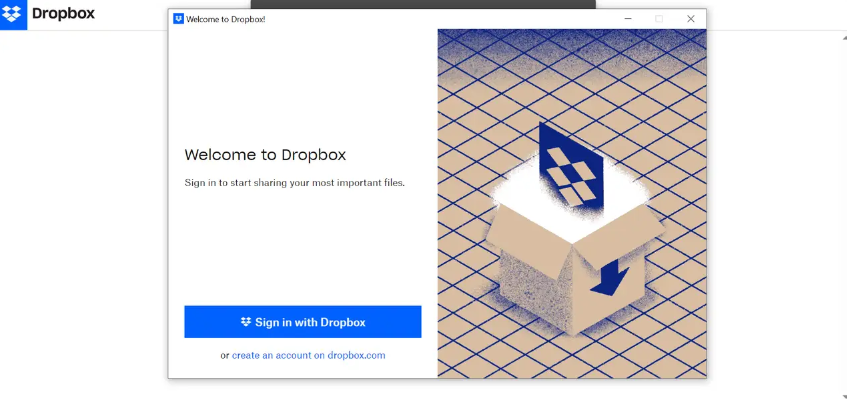Click the disabled maximize button in the title bar
The image size is (847, 399).
[659, 19]
